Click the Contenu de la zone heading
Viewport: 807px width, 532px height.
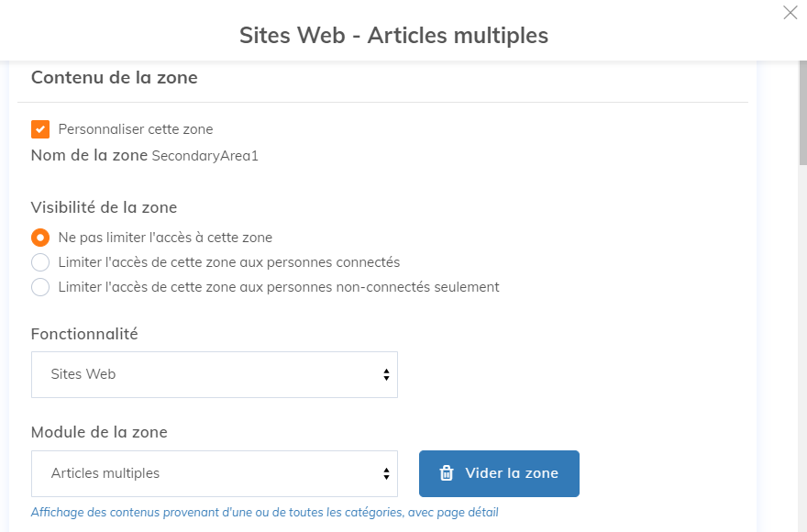(x=114, y=78)
